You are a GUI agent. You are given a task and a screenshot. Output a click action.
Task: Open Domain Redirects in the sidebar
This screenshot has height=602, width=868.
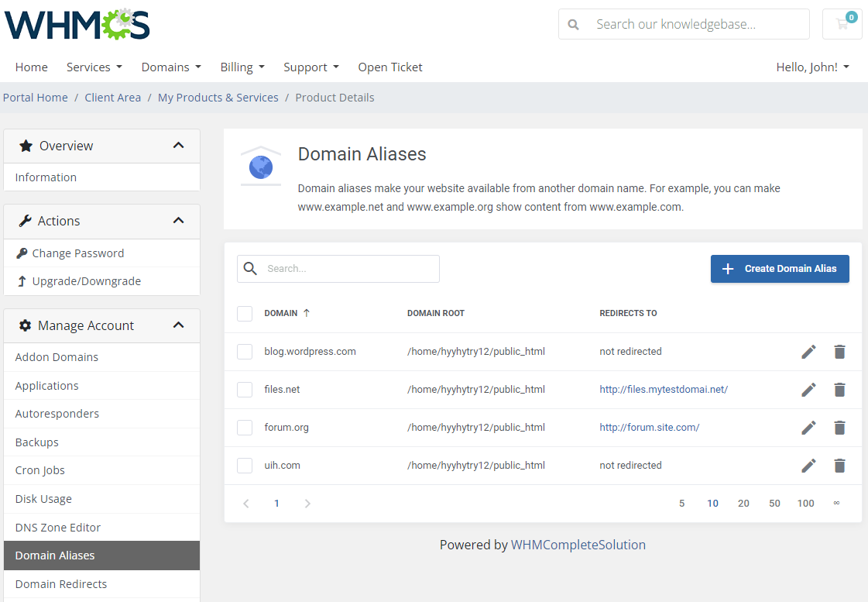point(102,583)
